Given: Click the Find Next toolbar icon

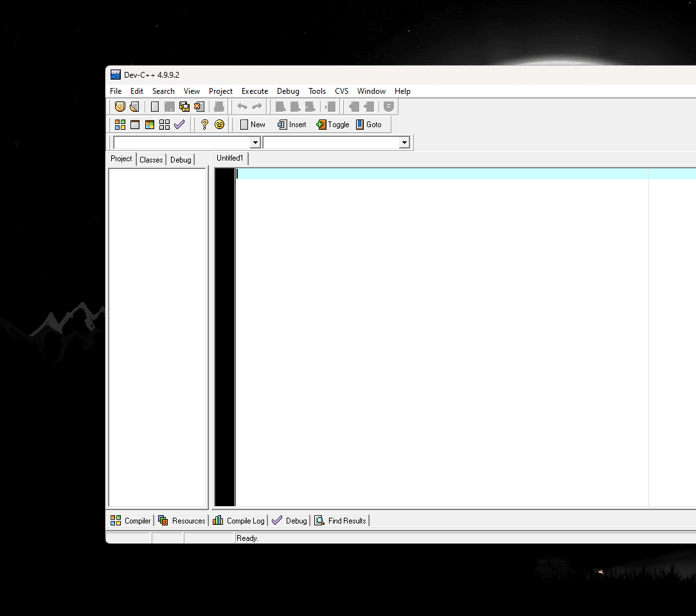Looking at the screenshot, I should coord(310,107).
